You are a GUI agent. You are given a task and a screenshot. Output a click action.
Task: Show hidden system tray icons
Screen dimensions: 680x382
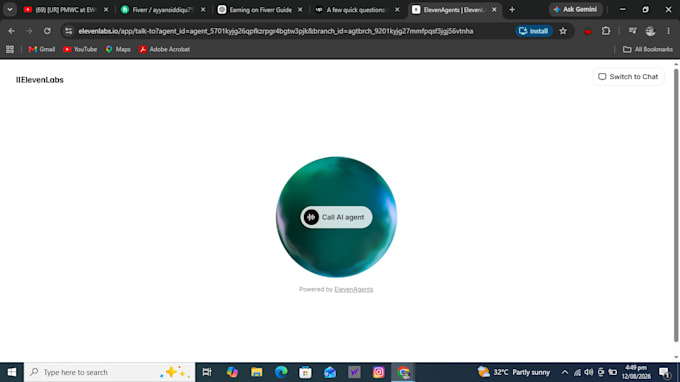565,372
